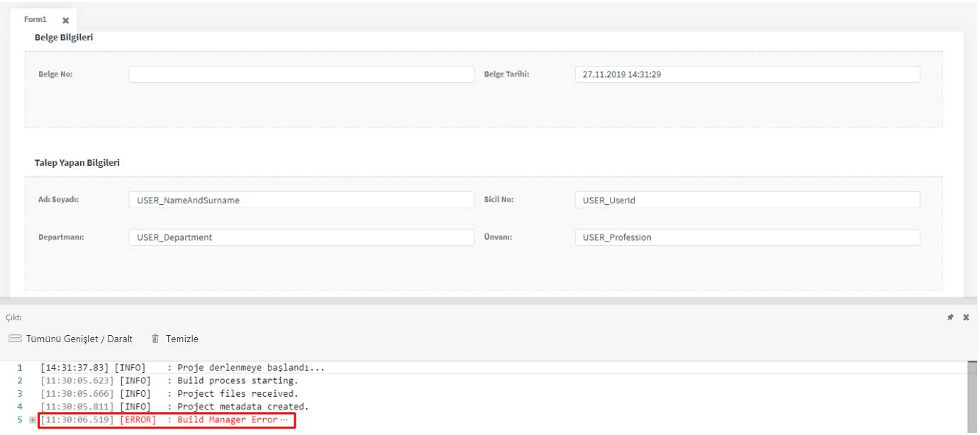Click the Talep Yapan Bilgileri section heading
Screen dimensions: 980x435
click(77, 163)
